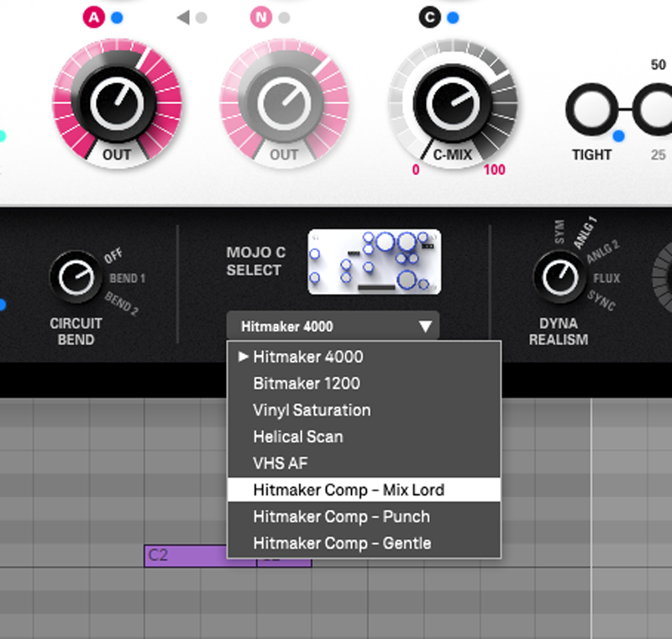Screen dimensions: 672x639
Task: Click the SYNC label
Action: click(x=601, y=301)
